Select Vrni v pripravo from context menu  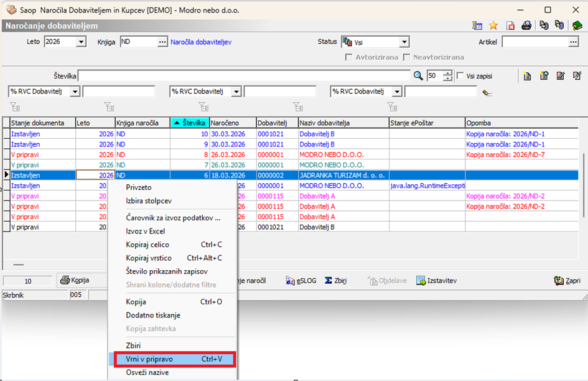coord(149,359)
